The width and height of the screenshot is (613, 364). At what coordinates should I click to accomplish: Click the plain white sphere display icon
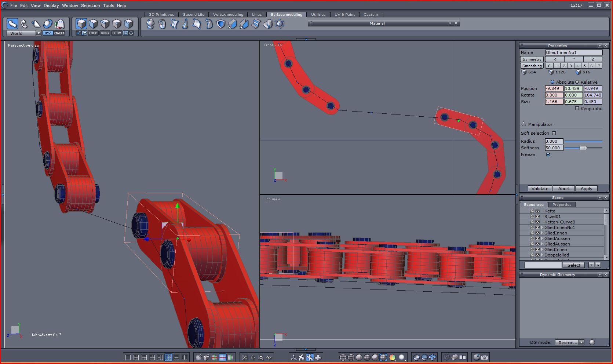(x=402, y=357)
